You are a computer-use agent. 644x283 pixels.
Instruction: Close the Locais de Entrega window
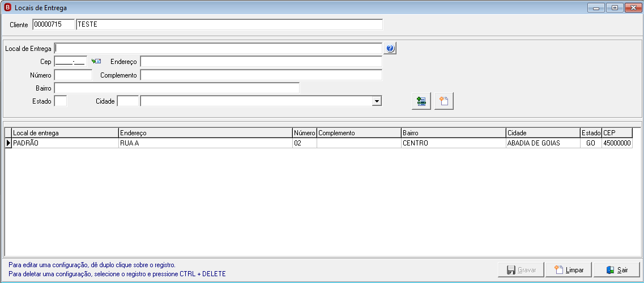(x=633, y=7)
